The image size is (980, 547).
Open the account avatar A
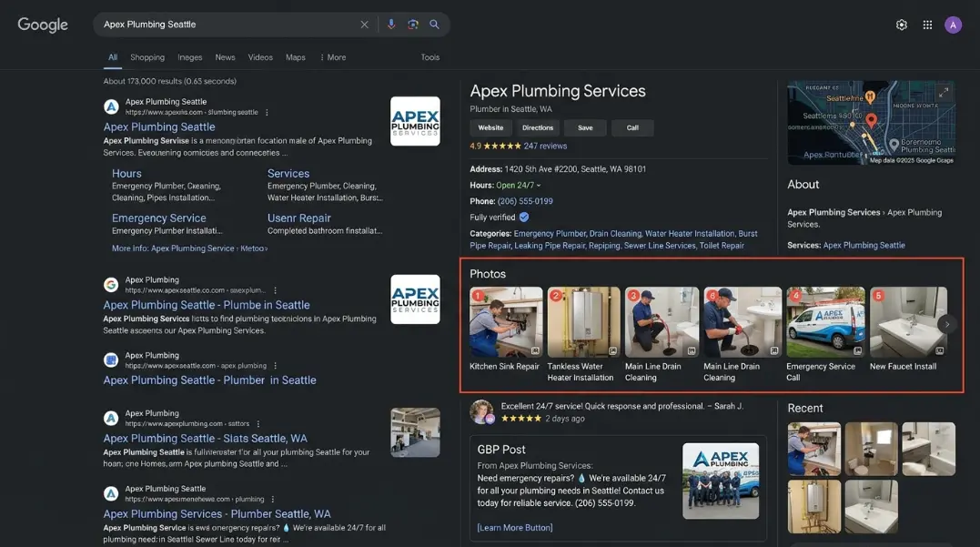(953, 25)
